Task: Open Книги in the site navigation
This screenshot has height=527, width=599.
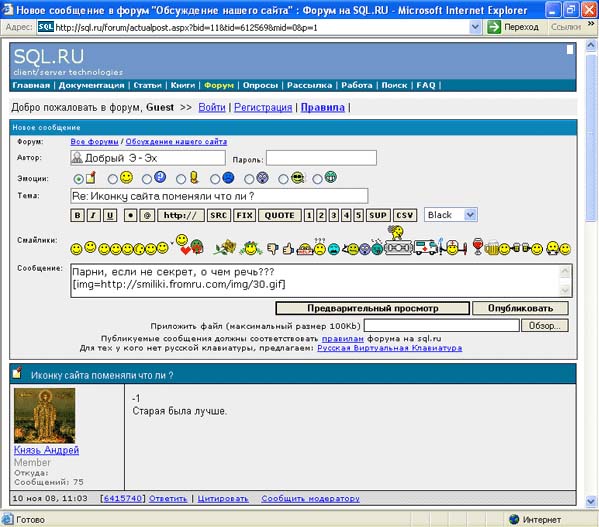Action: 183,85
